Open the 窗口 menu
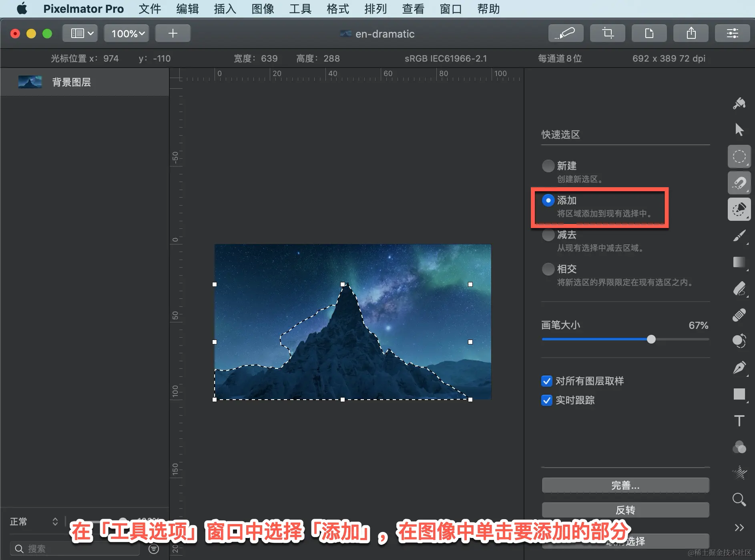 (451, 8)
